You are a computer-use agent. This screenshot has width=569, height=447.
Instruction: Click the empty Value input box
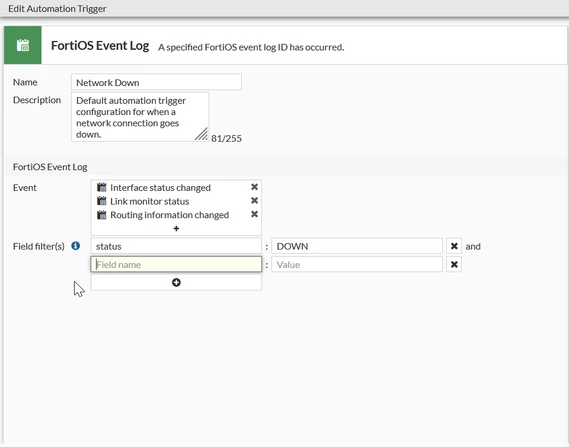tap(357, 264)
